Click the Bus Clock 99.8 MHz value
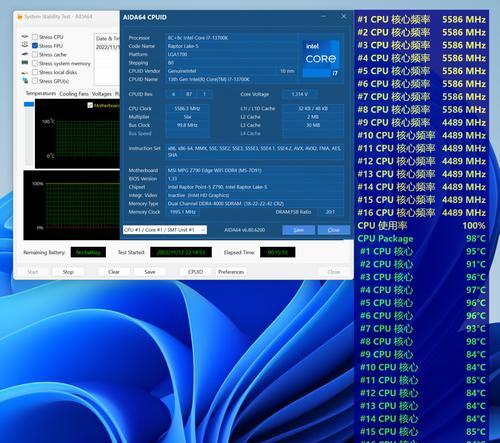500x443 pixels. tap(187, 125)
